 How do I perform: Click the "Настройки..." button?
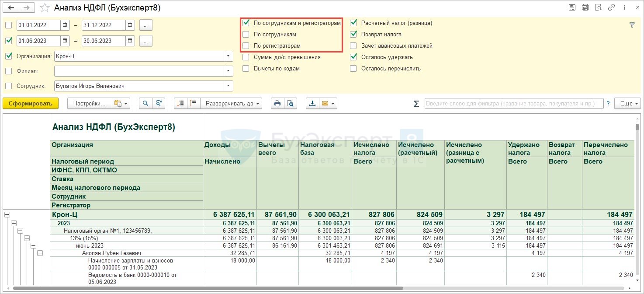[x=89, y=104]
